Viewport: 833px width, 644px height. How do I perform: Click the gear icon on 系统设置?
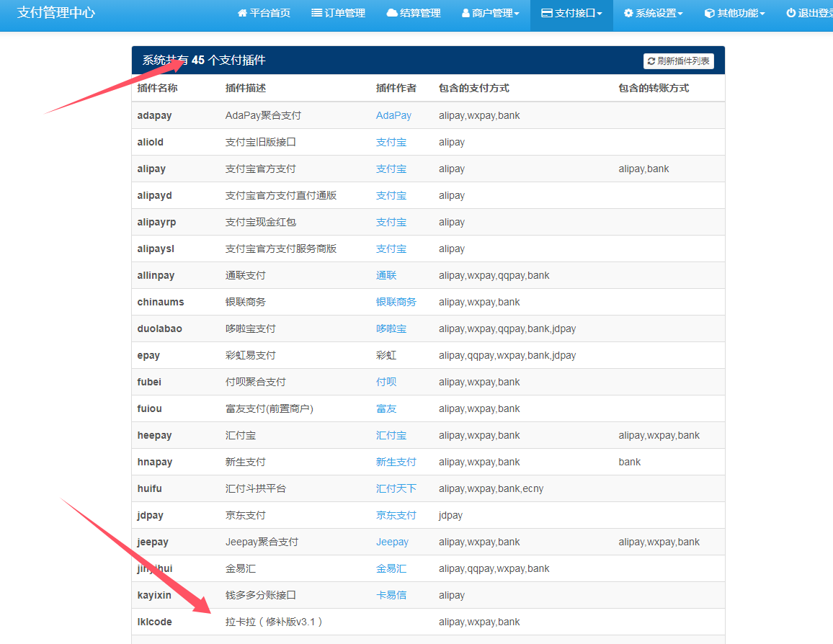627,12
